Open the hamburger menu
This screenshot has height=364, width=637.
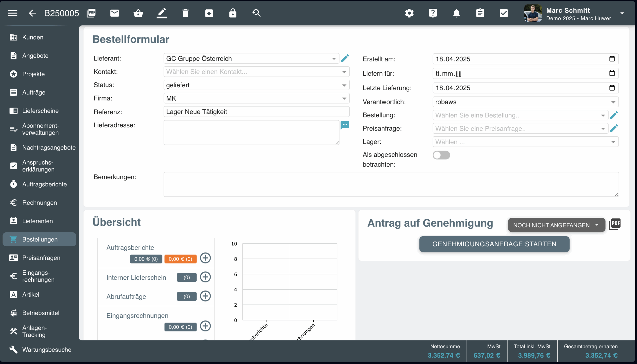12,13
